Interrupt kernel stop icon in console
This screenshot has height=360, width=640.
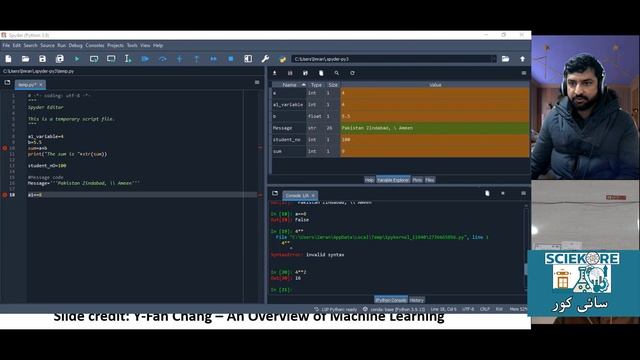tap(503, 193)
